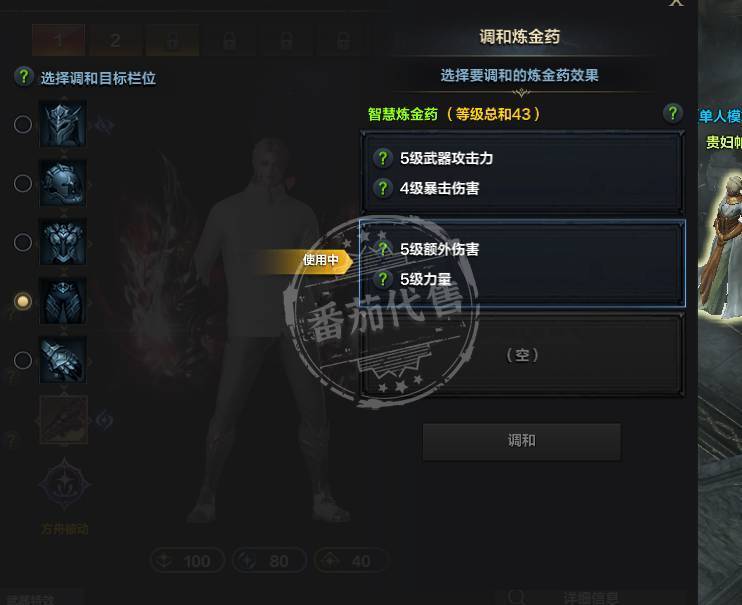Choose the 5级武器攻击力 elixir effect set
Image resolution: width=742 pixels, height=605 pixels.
tap(522, 173)
